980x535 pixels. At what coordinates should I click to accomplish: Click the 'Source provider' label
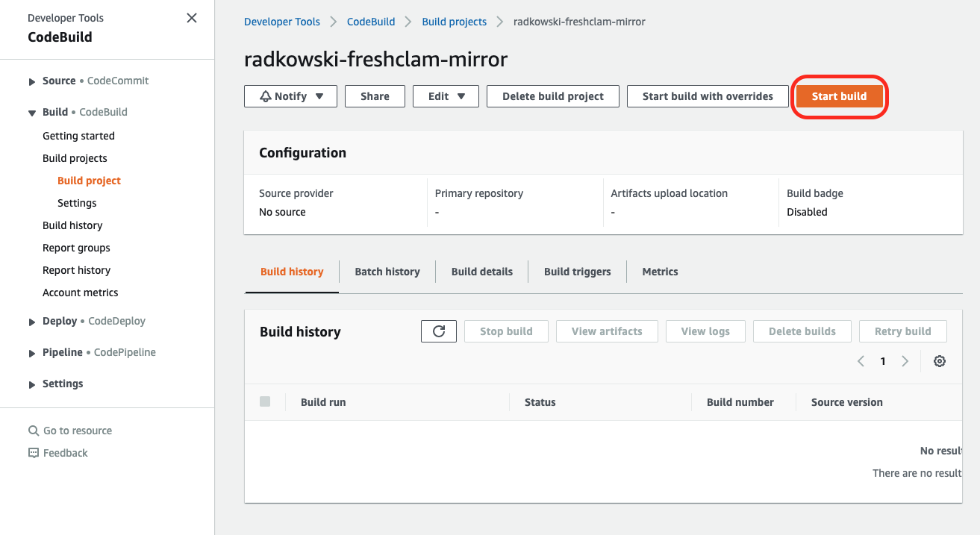click(x=296, y=193)
